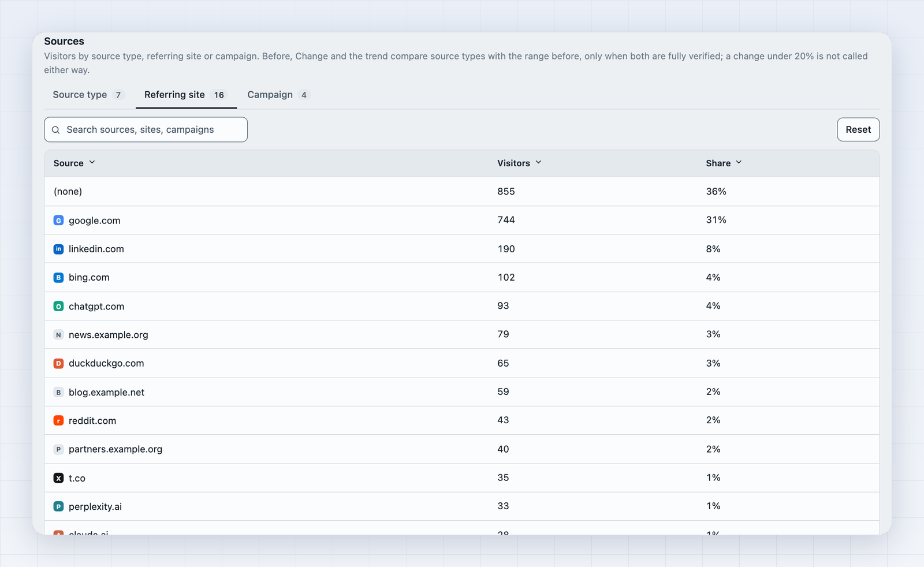This screenshot has width=924, height=567.
Task: Click the 102 visitors value
Action: coord(506,278)
